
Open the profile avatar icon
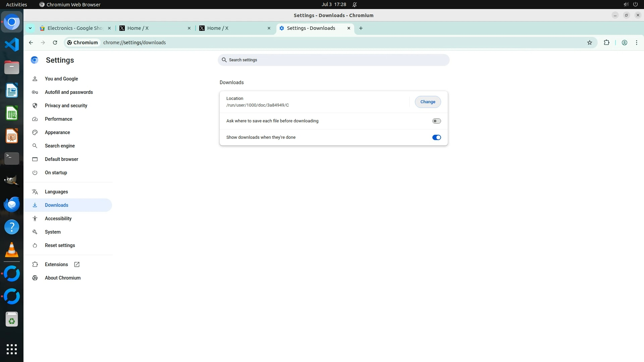click(624, 43)
